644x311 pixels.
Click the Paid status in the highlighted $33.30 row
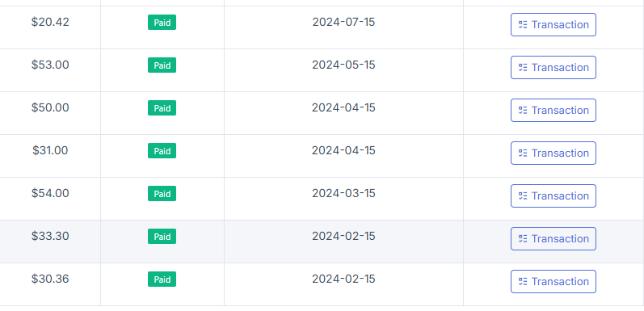(x=162, y=236)
